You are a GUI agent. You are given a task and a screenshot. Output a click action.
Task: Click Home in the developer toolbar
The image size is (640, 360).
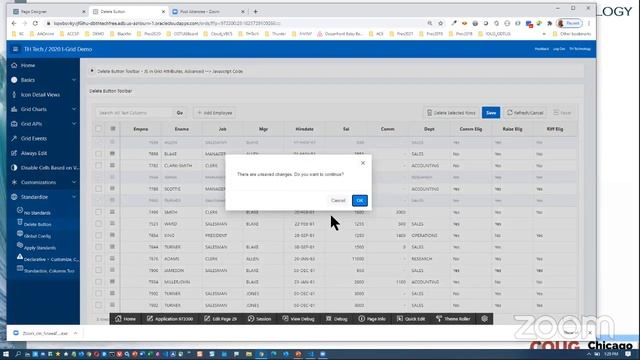pos(125,319)
